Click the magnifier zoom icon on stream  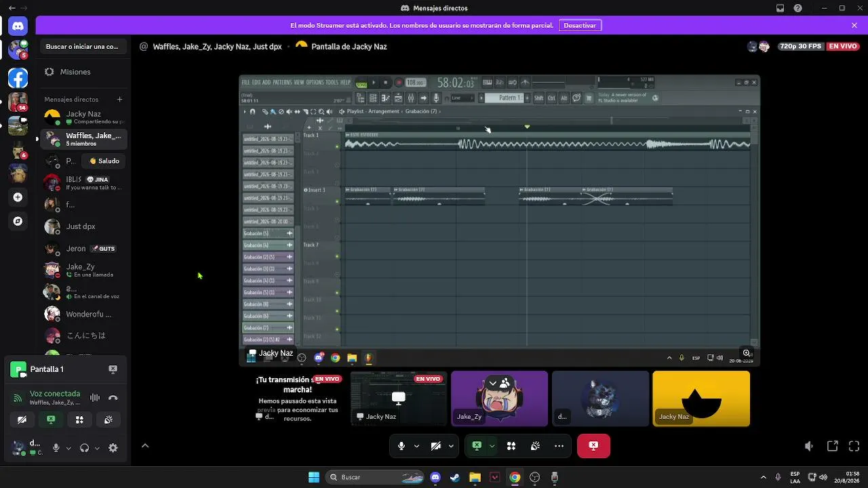747,353
